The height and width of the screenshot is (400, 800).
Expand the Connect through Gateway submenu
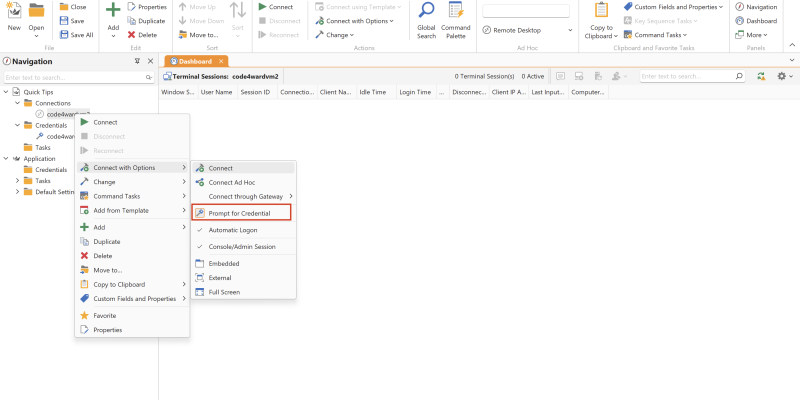coord(247,196)
